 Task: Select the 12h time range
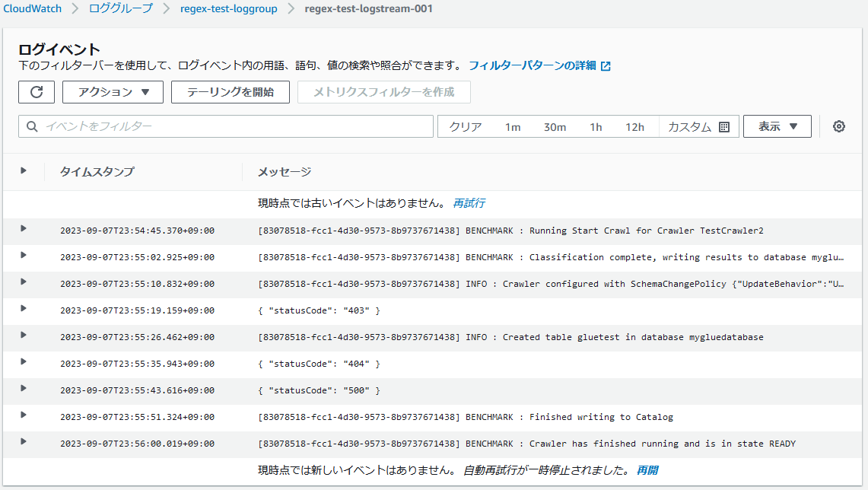635,127
